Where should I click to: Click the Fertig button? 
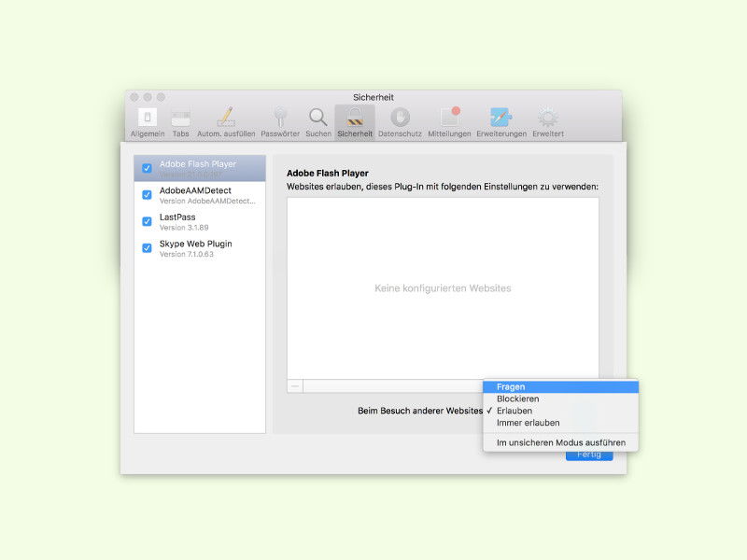point(589,455)
